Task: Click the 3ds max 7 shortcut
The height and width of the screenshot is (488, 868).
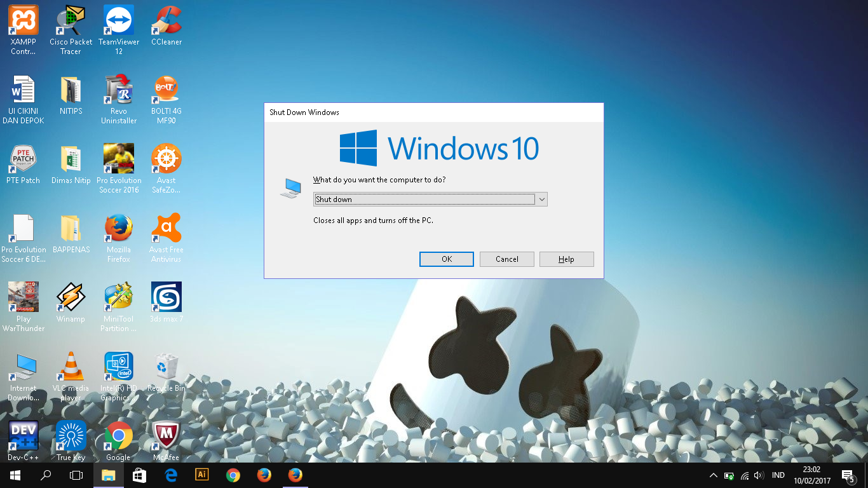Action: coord(166,303)
